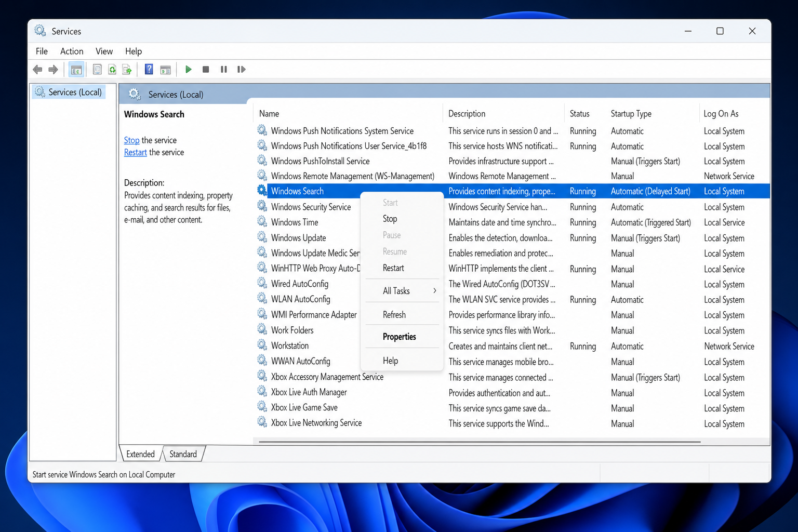
Task: Click gear icon beside Workstation service
Action: pos(262,345)
